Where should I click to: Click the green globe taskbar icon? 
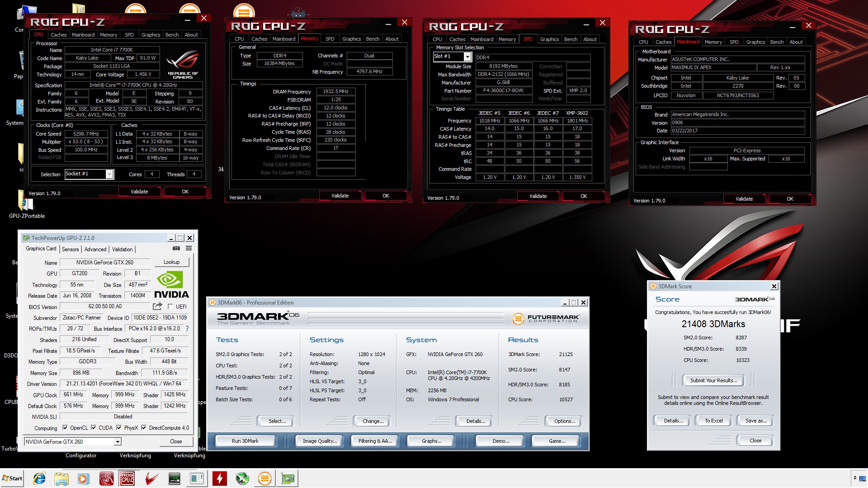[x=242, y=479]
